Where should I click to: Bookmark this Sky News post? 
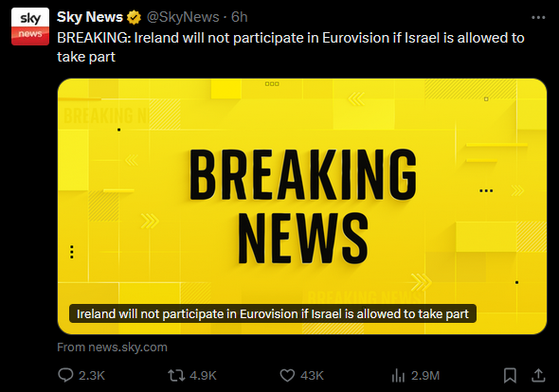click(x=510, y=376)
